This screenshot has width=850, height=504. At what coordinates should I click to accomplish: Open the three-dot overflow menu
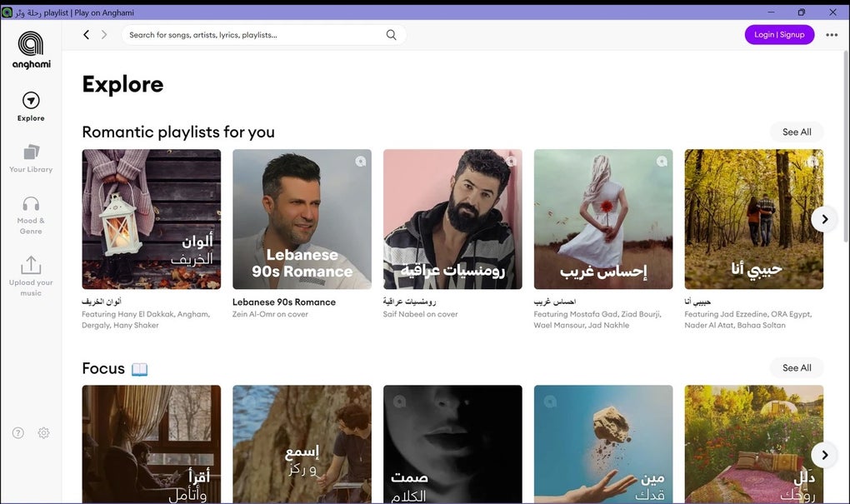coord(831,34)
